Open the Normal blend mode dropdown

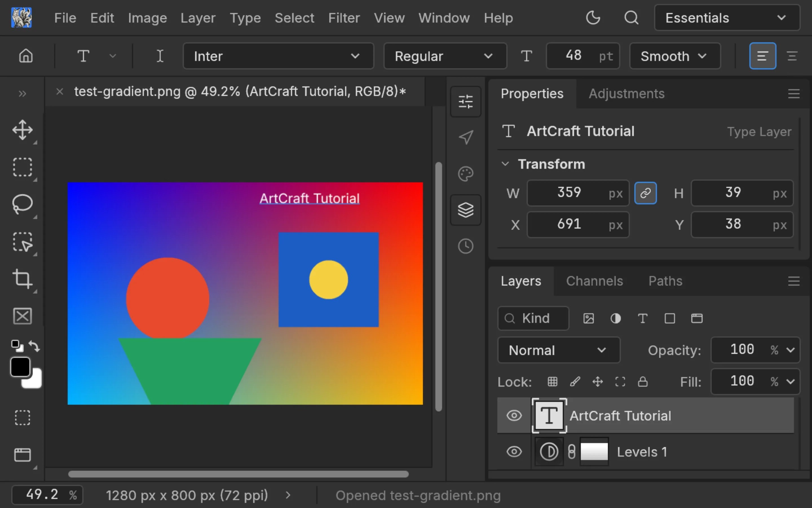pyautogui.click(x=559, y=350)
